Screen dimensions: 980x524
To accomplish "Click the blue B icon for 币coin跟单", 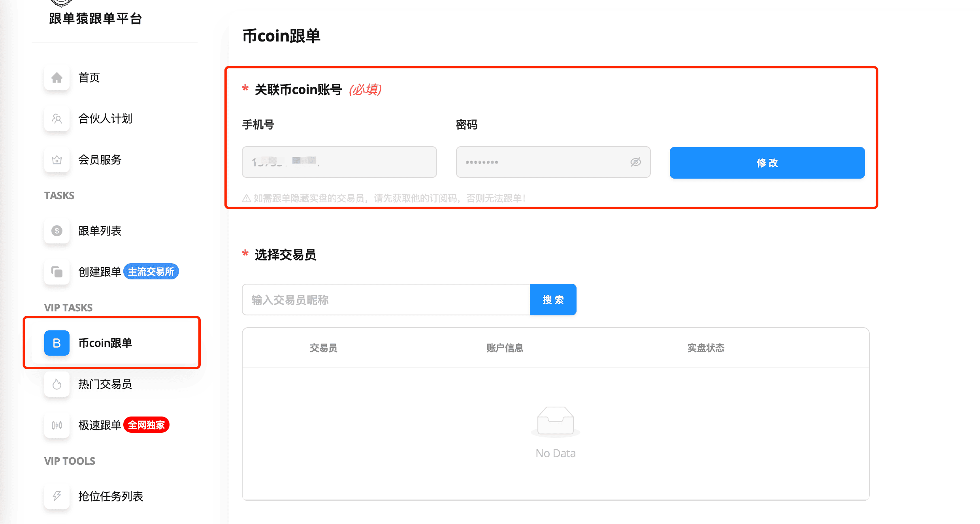I will tap(57, 343).
